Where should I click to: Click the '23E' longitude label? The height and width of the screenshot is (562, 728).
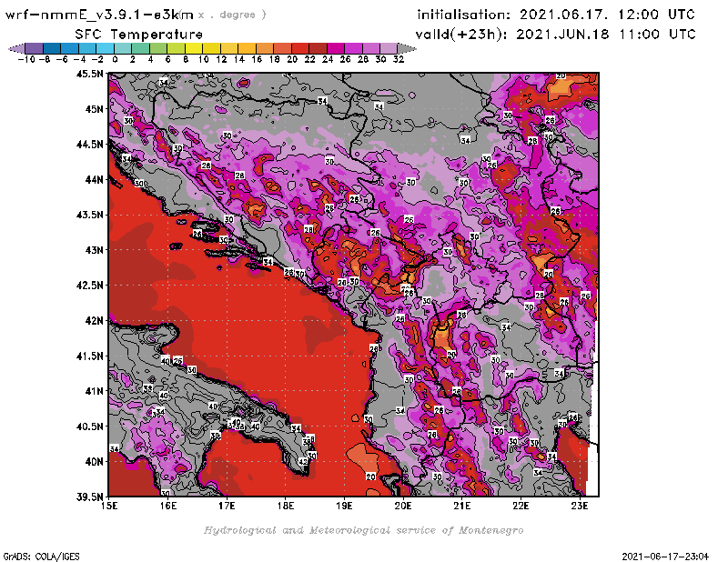point(580,506)
